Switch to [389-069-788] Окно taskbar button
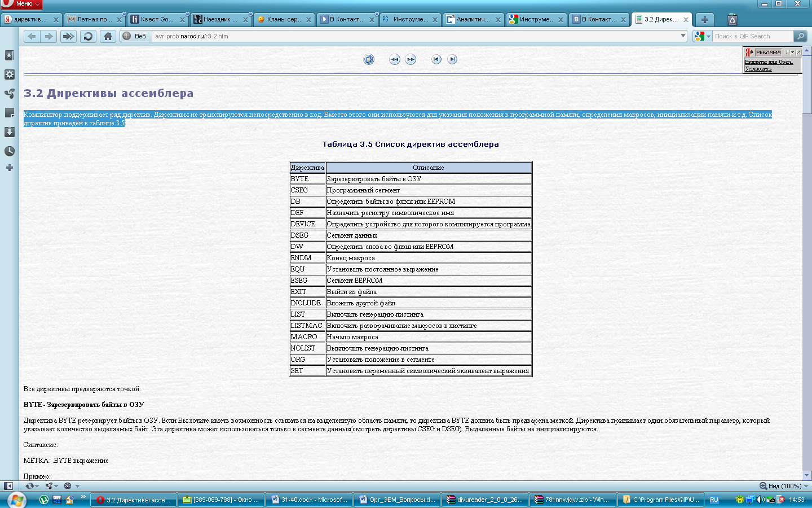The image size is (812, 508). 221,500
